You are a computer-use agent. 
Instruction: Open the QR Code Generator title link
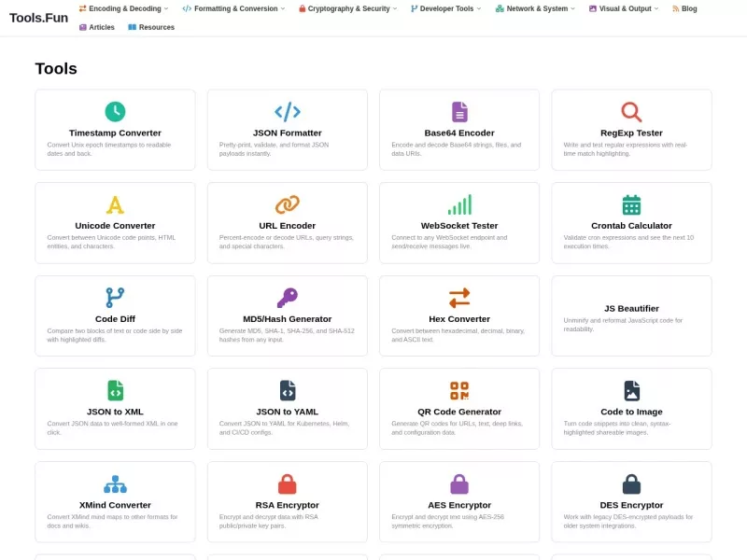tap(459, 412)
